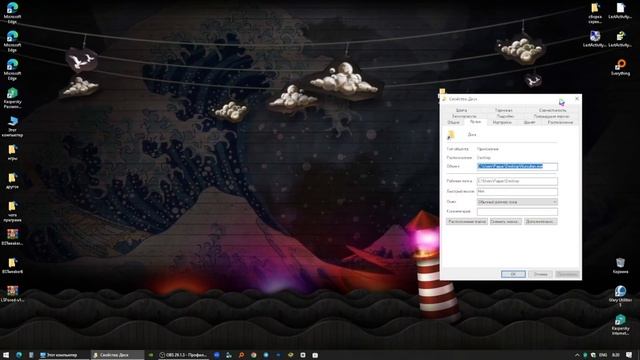Viewport: 640px width, 360px height.
Task: Open Google Chrome from the taskbar
Action: point(253,355)
